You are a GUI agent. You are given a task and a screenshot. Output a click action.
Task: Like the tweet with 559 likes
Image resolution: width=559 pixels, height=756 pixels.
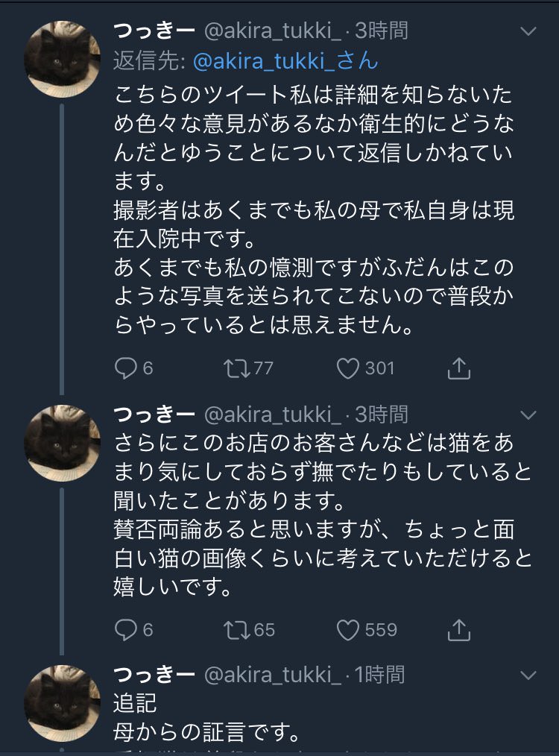tap(349, 630)
